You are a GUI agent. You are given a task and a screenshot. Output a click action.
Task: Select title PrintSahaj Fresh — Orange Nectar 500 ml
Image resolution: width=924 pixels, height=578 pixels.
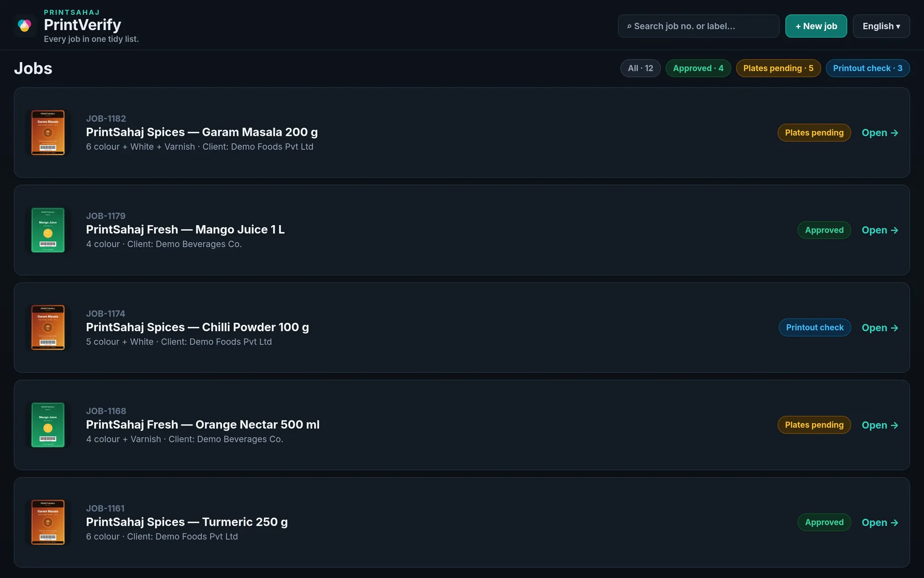point(203,424)
